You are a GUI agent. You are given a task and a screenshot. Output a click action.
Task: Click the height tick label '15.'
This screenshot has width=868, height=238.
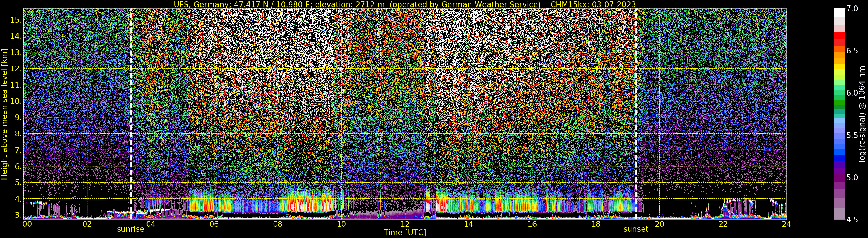[x=16, y=20]
